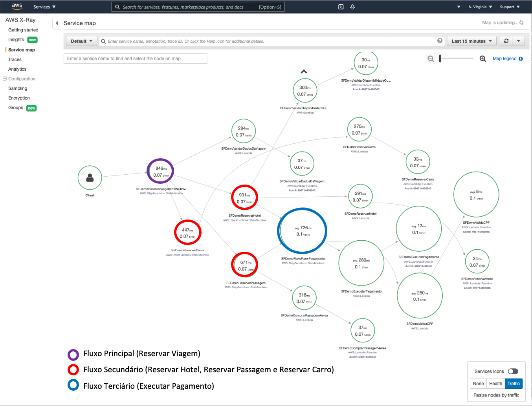
Task: Open the CloudShell terminal icon
Action: click(341, 7)
